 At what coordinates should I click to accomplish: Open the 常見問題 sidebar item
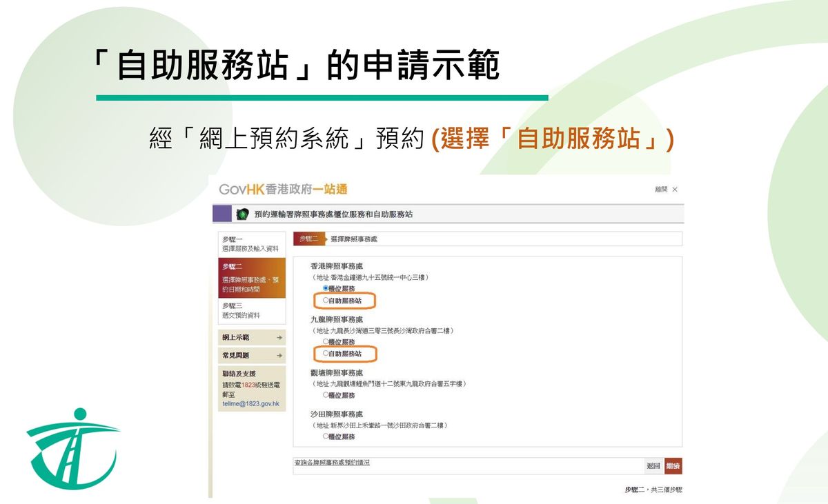252,355
